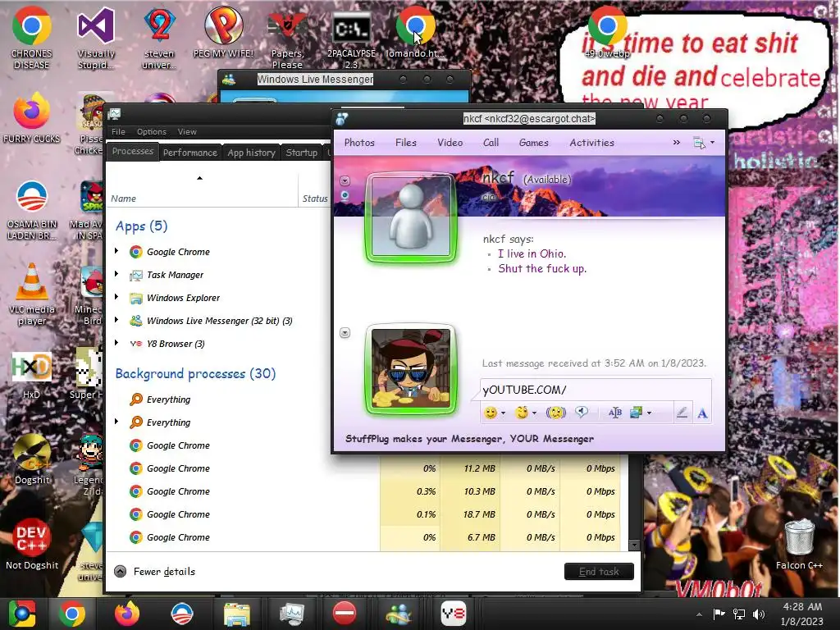The height and width of the screenshot is (630, 840).
Task: Click Windows Live Messenger taskbar icon
Action: pos(399,614)
